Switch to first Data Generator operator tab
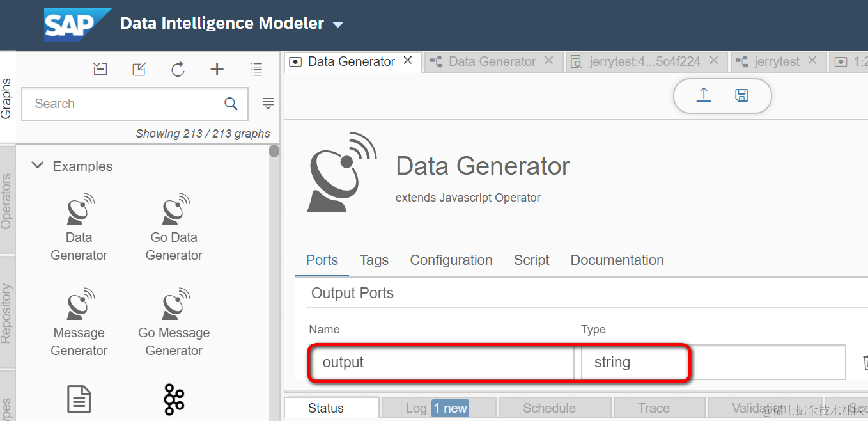The image size is (868, 421). point(352,61)
